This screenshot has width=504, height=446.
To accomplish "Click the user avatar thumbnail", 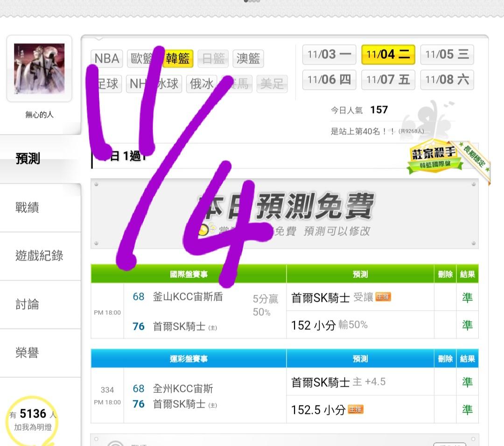I will point(39,69).
